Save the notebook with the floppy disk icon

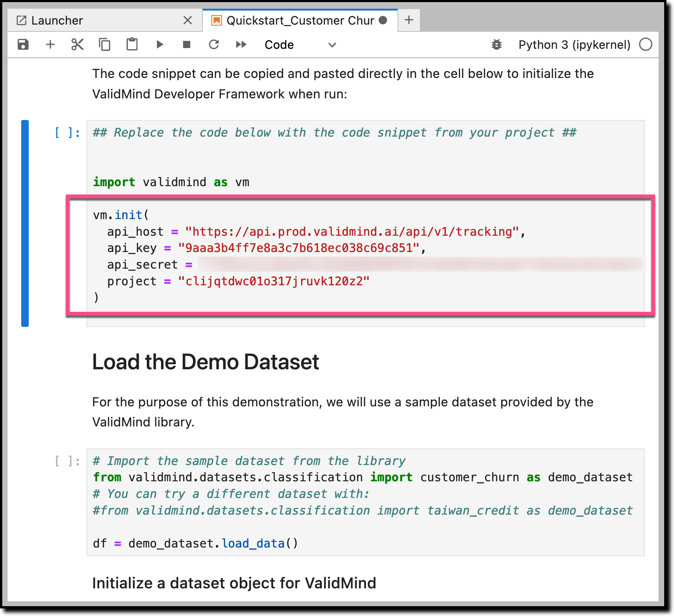point(23,45)
